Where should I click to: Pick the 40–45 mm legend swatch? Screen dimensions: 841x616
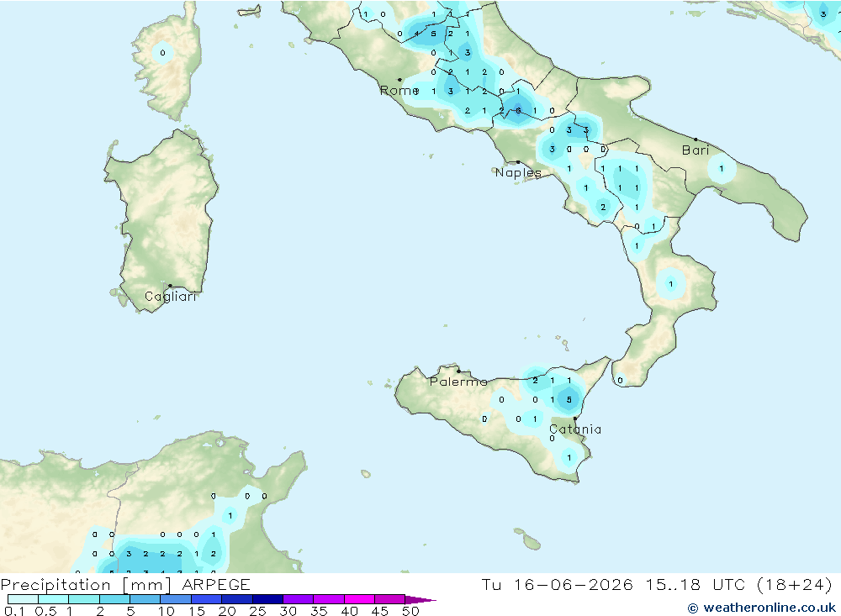click(x=359, y=599)
